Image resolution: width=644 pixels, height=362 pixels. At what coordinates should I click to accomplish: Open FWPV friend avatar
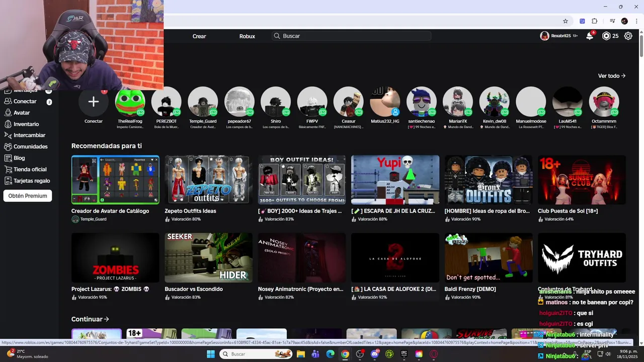pyautogui.click(x=312, y=102)
